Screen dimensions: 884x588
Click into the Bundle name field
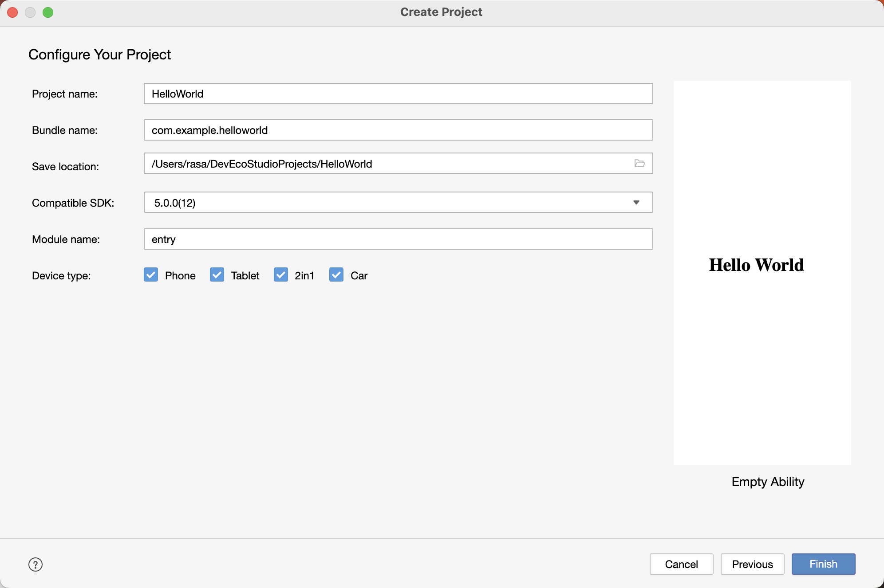(398, 130)
